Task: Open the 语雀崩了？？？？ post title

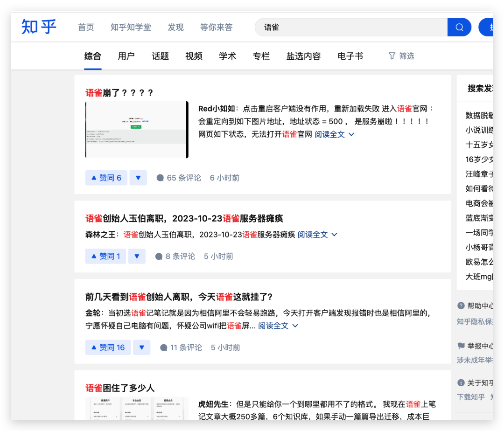Action: point(119,93)
